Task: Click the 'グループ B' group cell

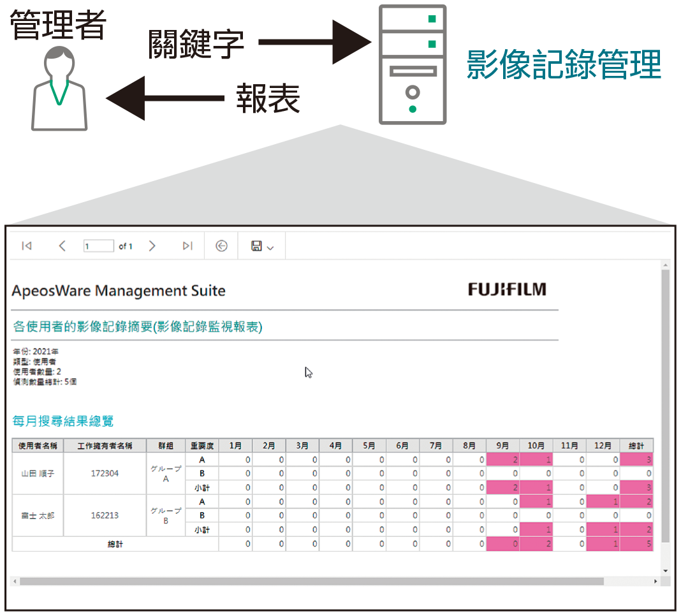Action: pyautogui.click(x=166, y=516)
